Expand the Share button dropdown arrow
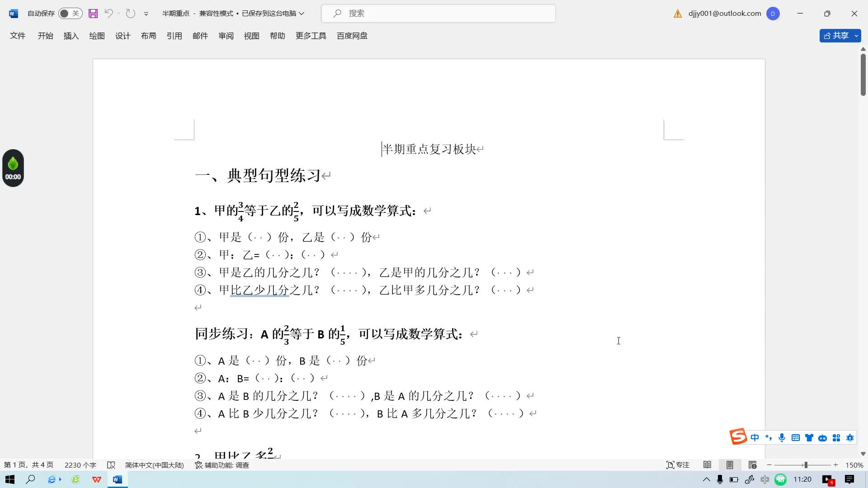The height and width of the screenshot is (488, 868). click(x=856, y=36)
